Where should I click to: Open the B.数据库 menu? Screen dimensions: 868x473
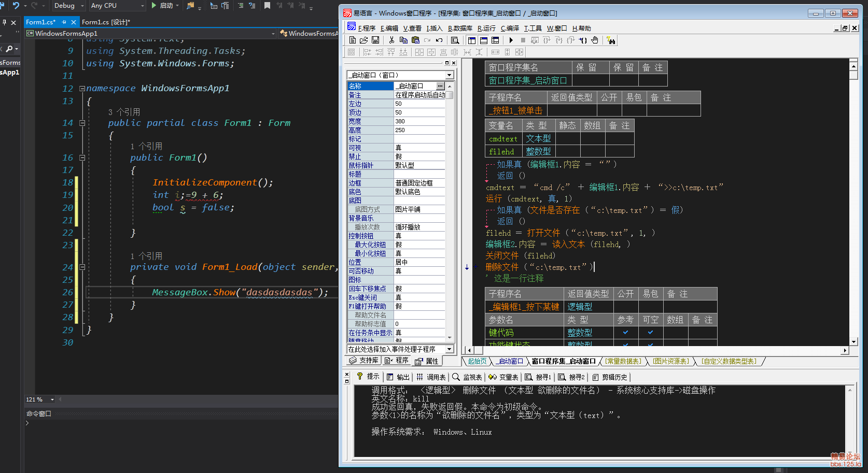click(x=460, y=28)
